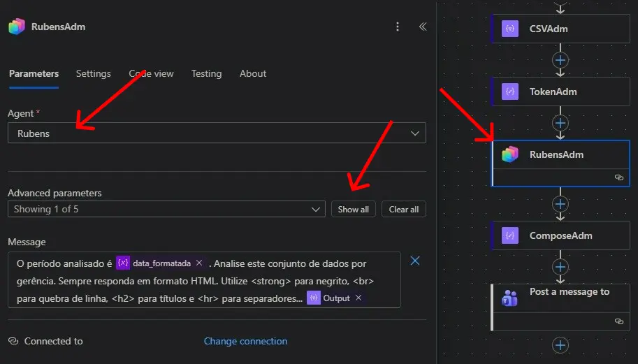Click the Connected to text
This screenshot has width=638, height=364.
53,341
